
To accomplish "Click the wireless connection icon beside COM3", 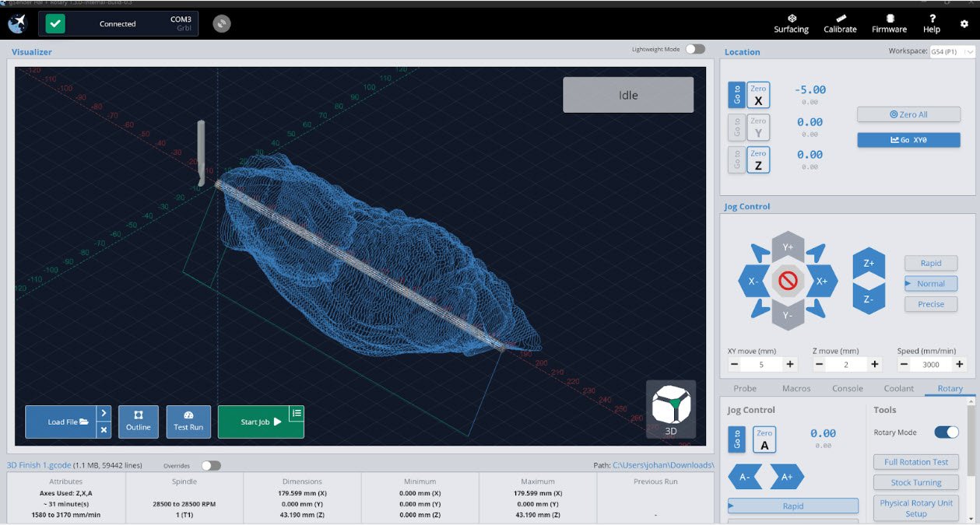I will pyautogui.click(x=222, y=23).
